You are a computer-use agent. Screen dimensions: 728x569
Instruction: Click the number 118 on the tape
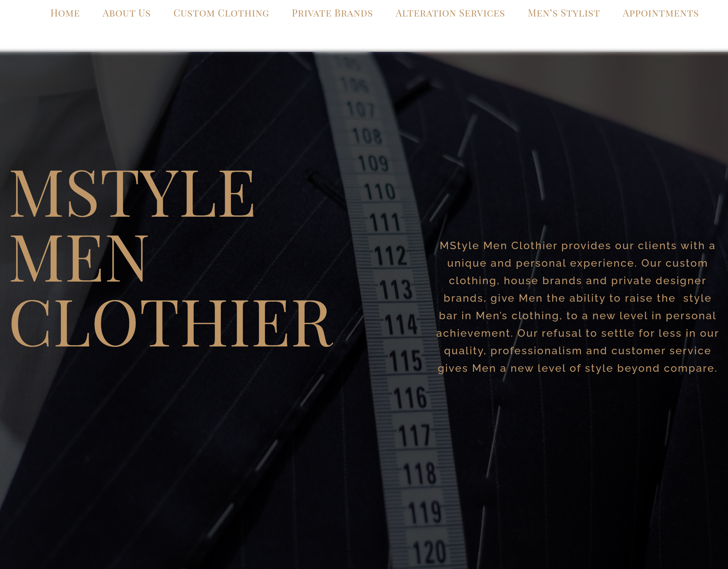pyautogui.click(x=420, y=473)
